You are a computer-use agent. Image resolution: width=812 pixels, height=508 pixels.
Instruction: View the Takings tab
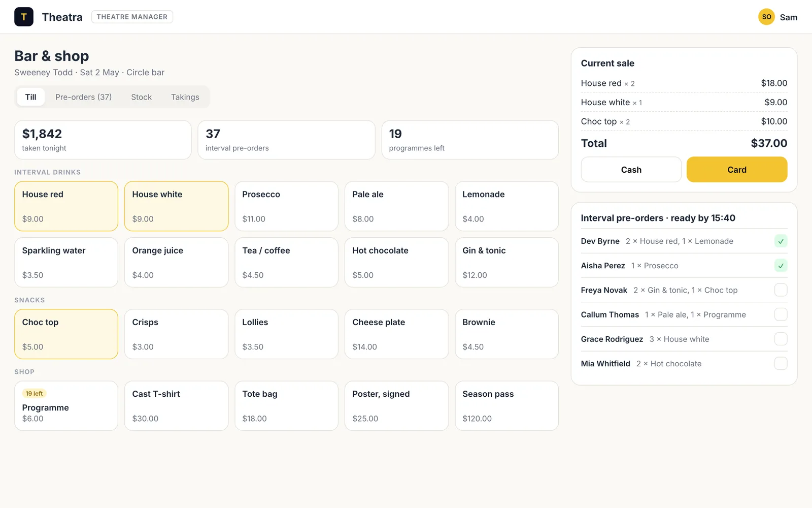pos(185,97)
